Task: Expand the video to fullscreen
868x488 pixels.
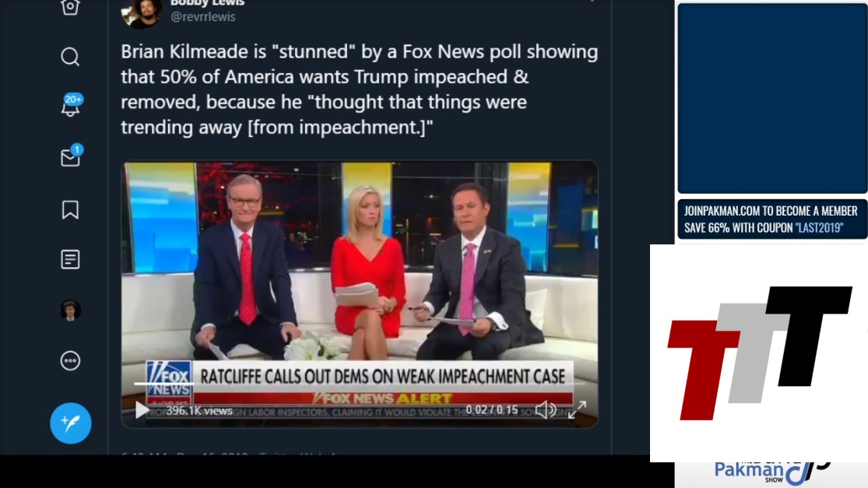Action: click(x=577, y=410)
